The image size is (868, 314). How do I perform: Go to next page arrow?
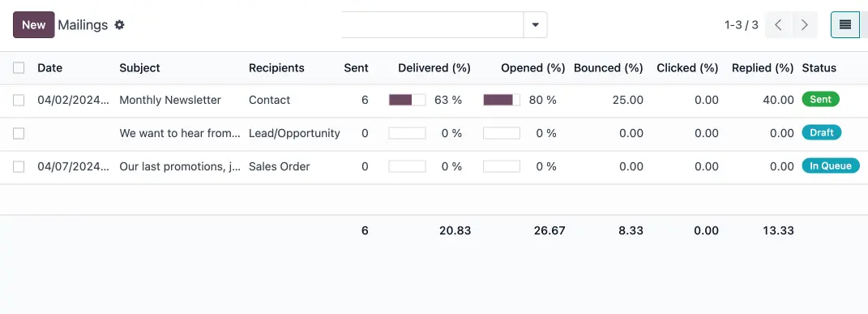pyautogui.click(x=804, y=25)
